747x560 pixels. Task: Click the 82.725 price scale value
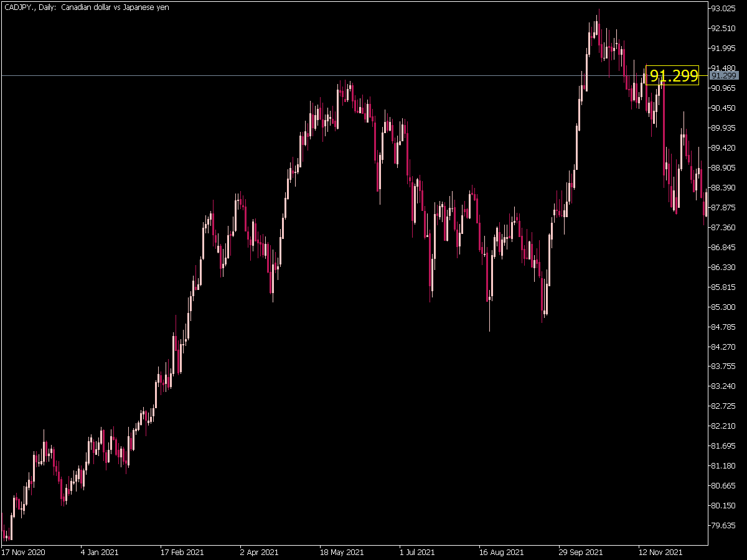tap(724, 406)
